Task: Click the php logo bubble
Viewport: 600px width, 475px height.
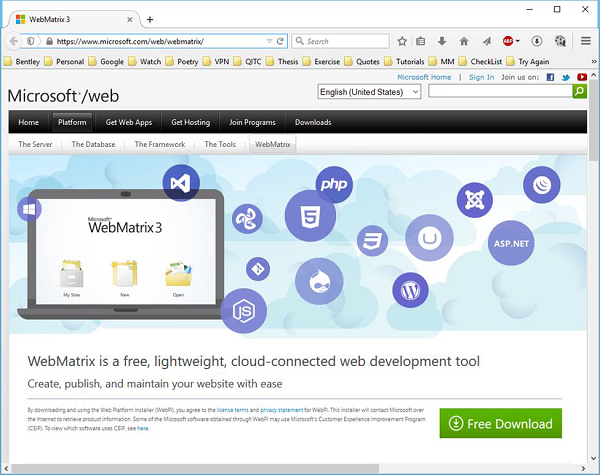Action: (334, 184)
